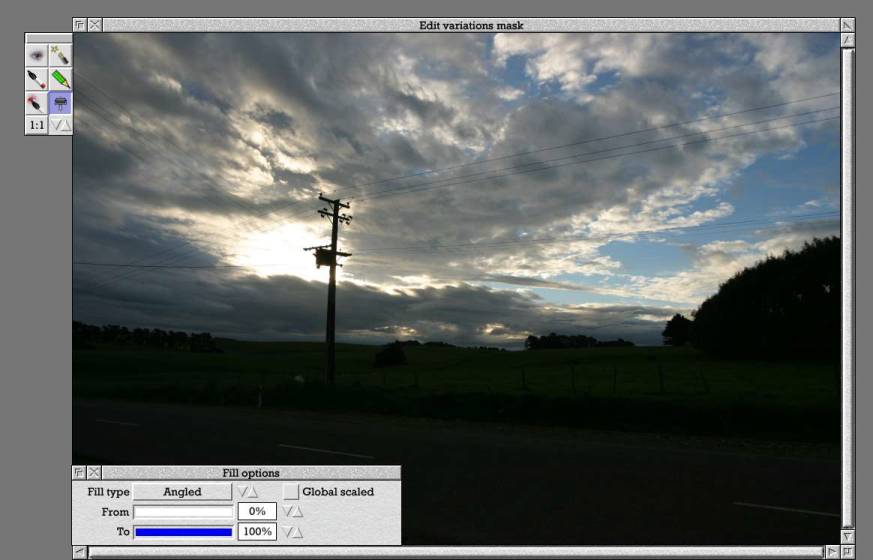Click the Fill options title bar

coord(251,473)
